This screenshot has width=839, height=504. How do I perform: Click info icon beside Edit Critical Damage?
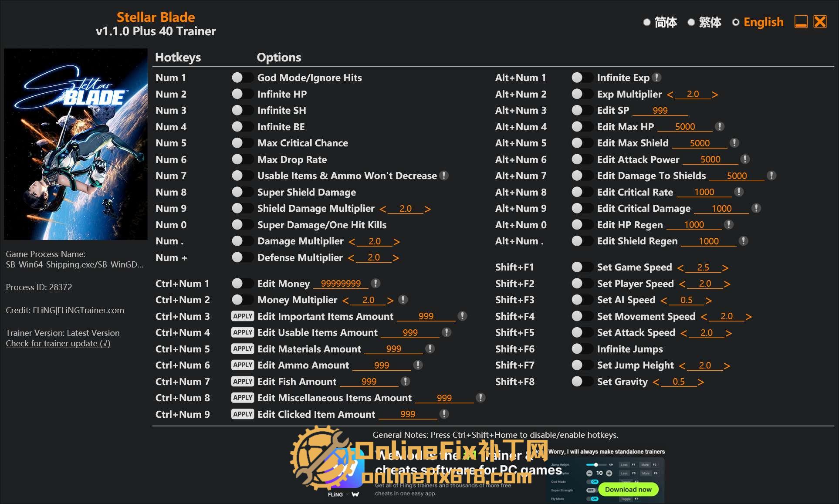756,208
